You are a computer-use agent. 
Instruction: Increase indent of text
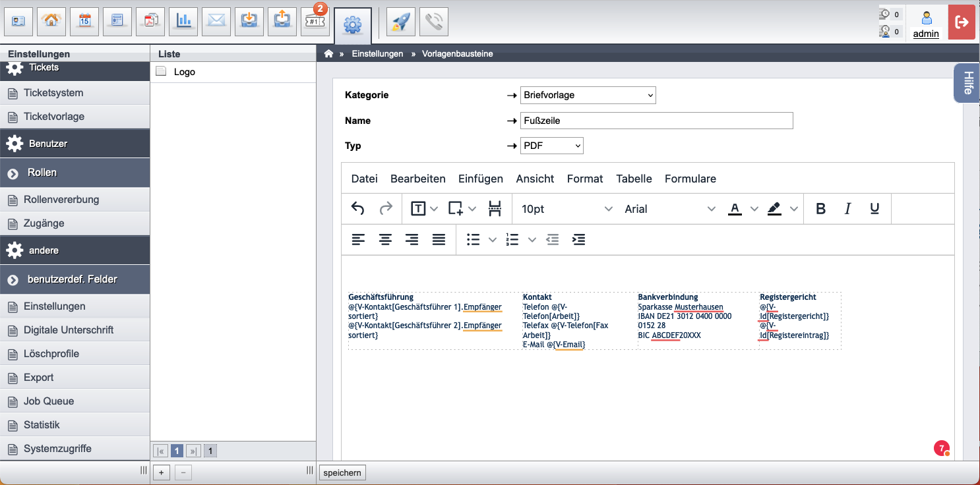pyautogui.click(x=578, y=240)
